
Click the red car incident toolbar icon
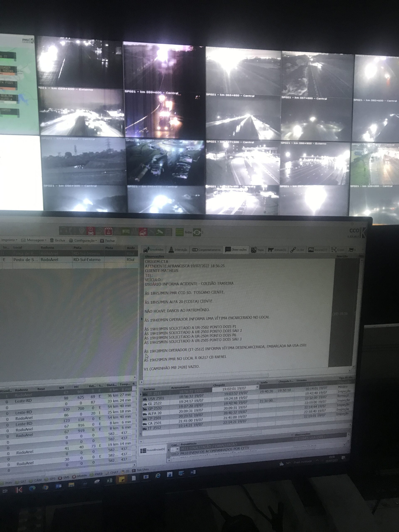point(91,231)
